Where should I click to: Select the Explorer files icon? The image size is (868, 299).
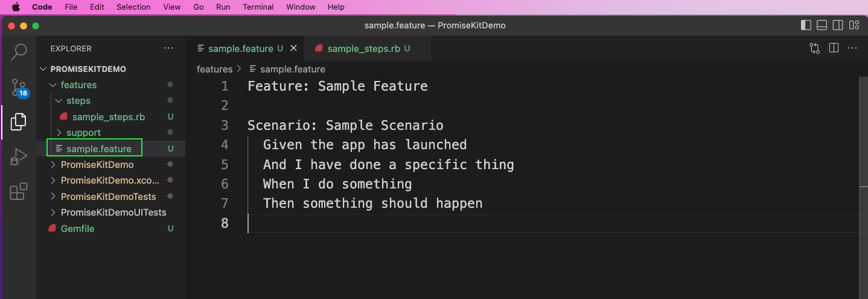pos(19,121)
